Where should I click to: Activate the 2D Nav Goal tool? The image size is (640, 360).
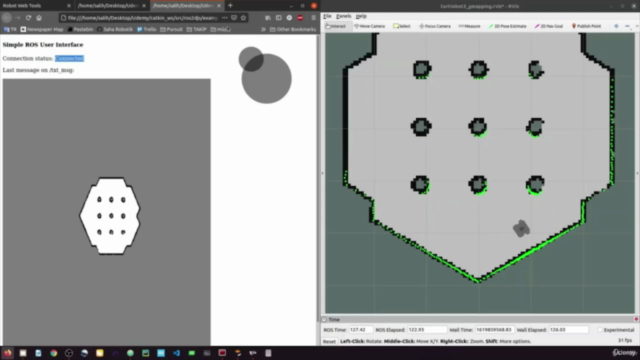coord(549,26)
